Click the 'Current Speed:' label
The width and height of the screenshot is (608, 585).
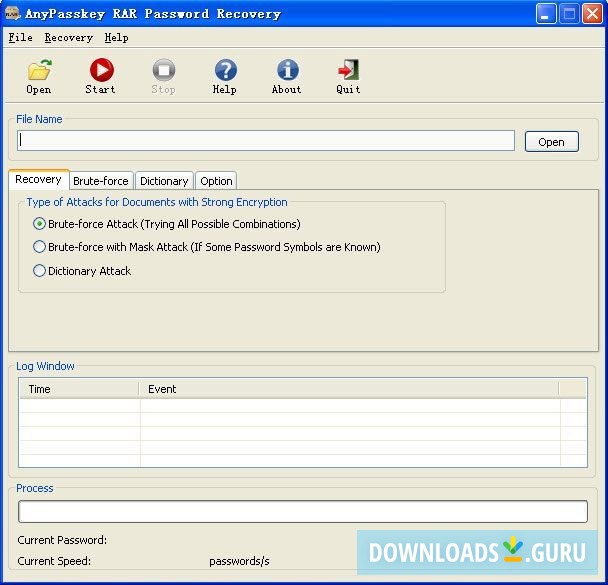tap(54, 561)
